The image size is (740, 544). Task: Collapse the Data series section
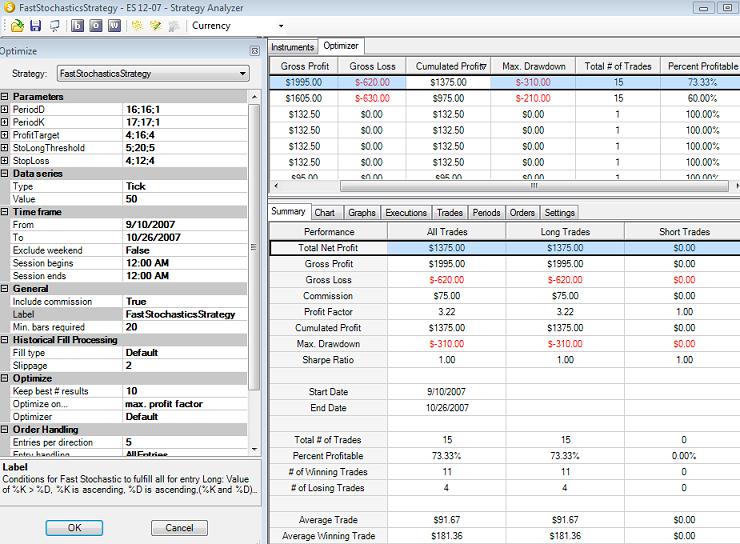4,173
